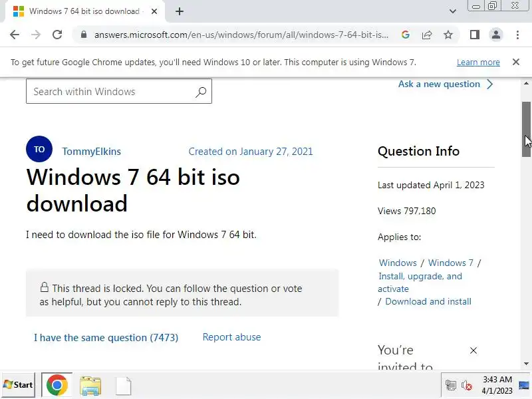Viewport: 532px width, 399px height.
Task: Close the Windows 7 64 bit iso tab
Action: pyautogui.click(x=154, y=11)
